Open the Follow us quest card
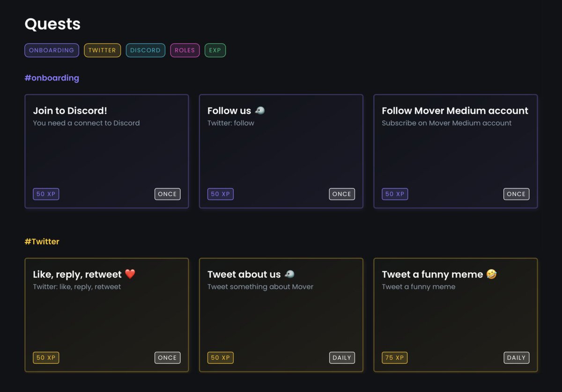 click(281, 151)
